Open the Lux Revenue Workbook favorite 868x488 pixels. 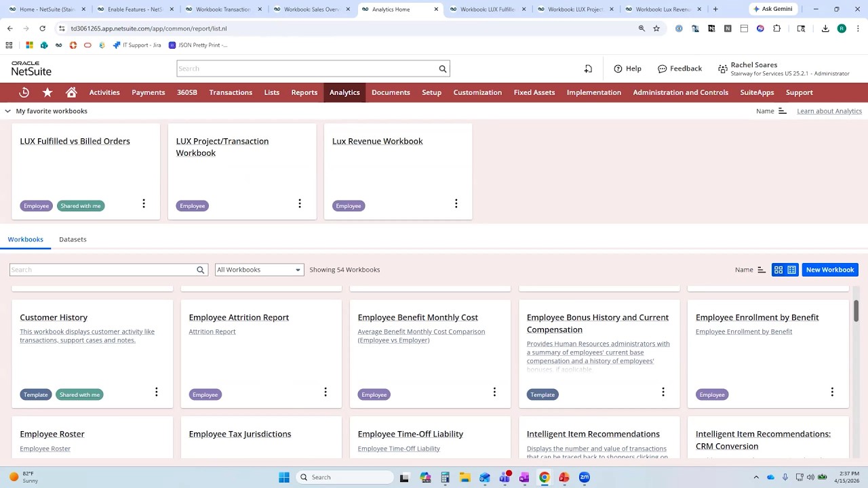click(377, 141)
